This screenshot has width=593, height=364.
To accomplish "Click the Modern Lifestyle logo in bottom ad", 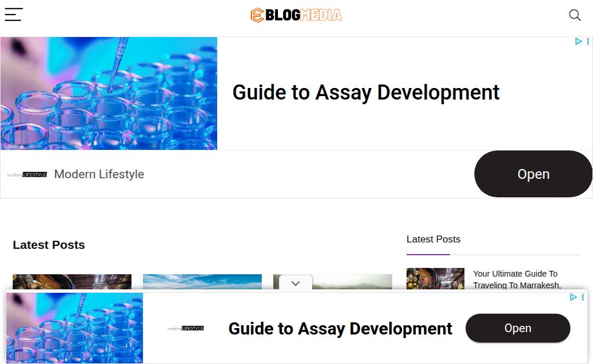I will pos(185,328).
